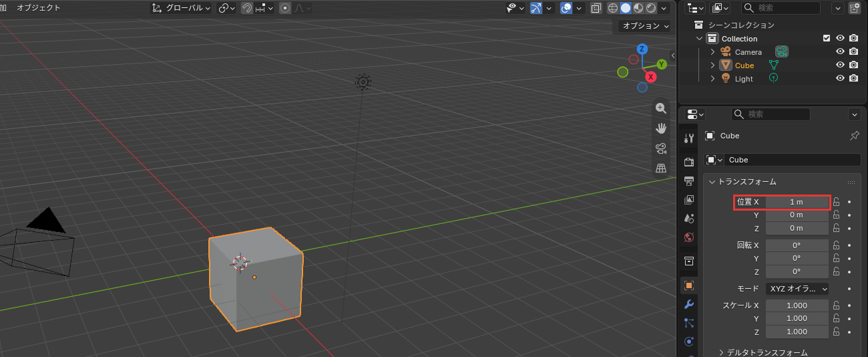The image size is (868, 357).
Task: Open the outliner display mode dropdown
Action: (696, 8)
